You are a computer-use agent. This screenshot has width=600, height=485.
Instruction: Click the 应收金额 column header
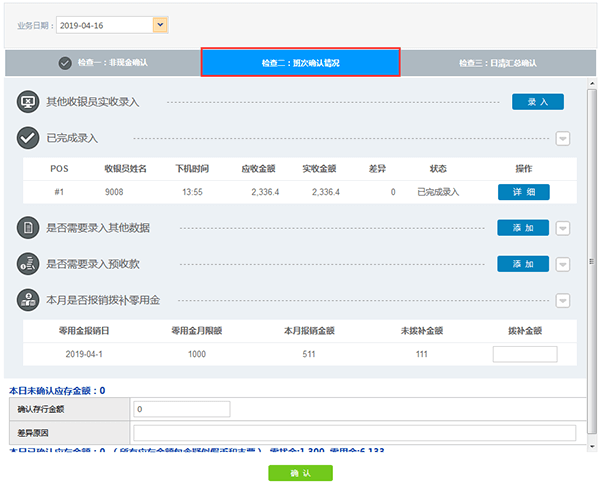(x=258, y=169)
